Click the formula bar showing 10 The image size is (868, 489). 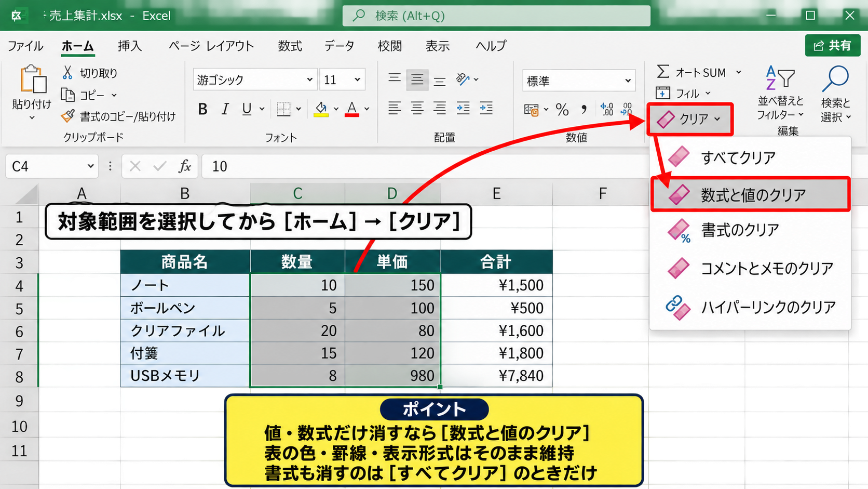tap(425, 166)
